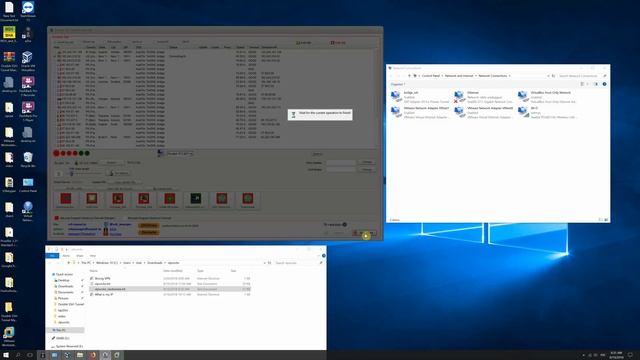Switch to the View ribbon tab
640x360 pixels.
pyautogui.click(x=93, y=256)
